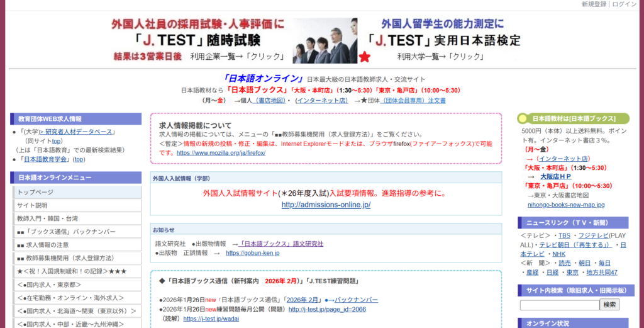Image resolution: width=644 pixels, height=328 pixels.
Task: Open 「日本語ブックス」語文研究社 link
Action: click(x=280, y=244)
